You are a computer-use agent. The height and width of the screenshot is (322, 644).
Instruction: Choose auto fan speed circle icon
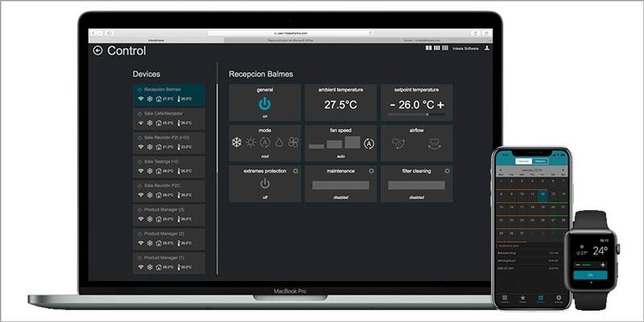coord(369,144)
